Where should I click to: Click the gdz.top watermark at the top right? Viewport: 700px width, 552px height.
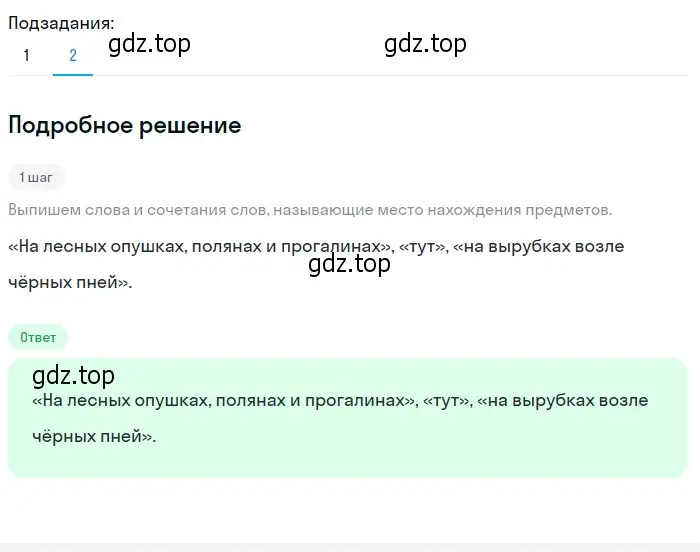click(x=425, y=45)
